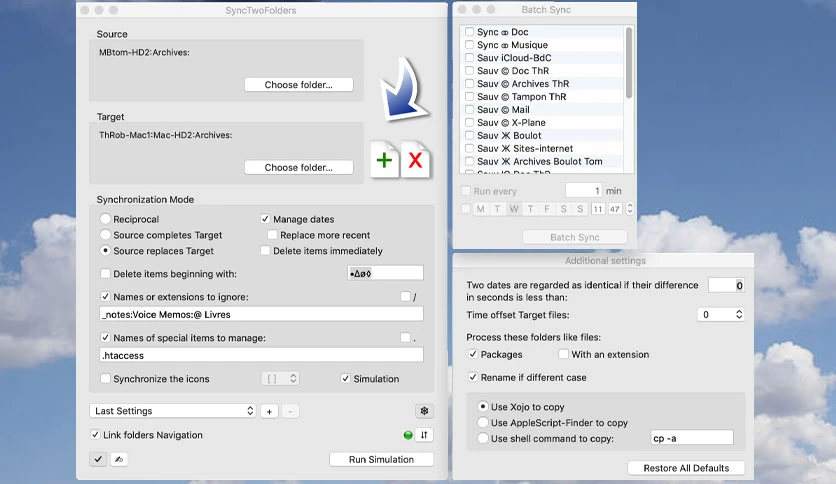Adjust Time offset Target files stepper
The image size is (836, 484).
(x=739, y=314)
